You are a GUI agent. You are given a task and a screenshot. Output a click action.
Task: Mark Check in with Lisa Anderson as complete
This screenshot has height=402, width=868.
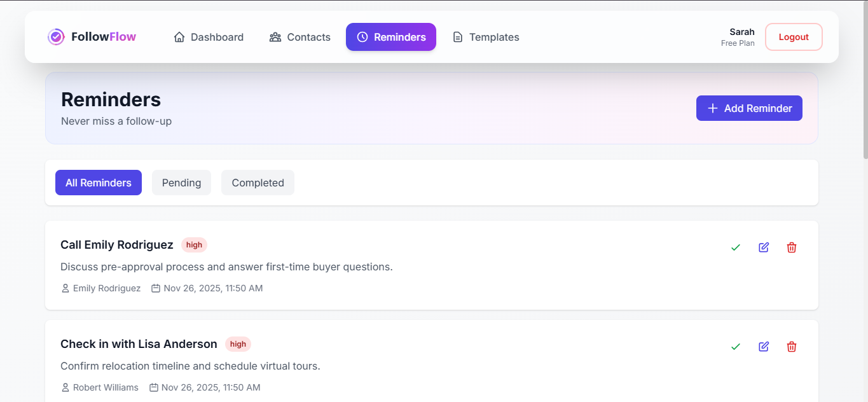pyautogui.click(x=736, y=347)
